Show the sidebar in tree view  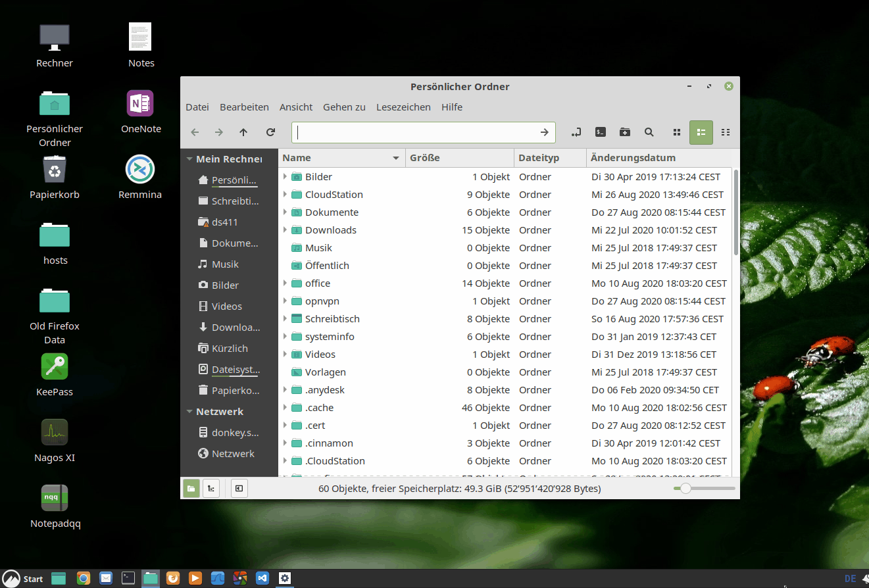click(x=210, y=488)
